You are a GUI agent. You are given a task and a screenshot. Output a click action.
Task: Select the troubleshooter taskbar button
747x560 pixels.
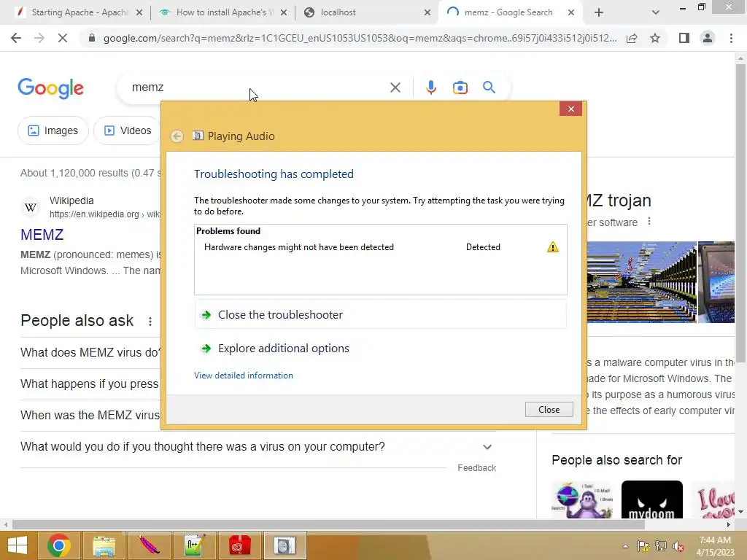click(285, 545)
